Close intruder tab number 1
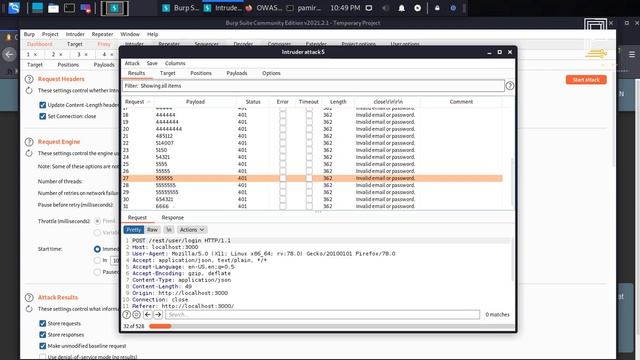The image size is (640, 360). point(36,54)
